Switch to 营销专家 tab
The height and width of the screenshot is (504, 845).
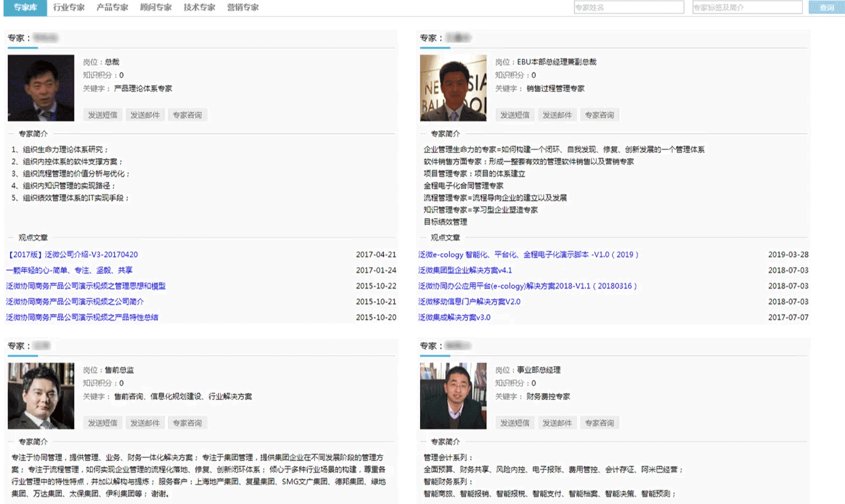coord(243,8)
